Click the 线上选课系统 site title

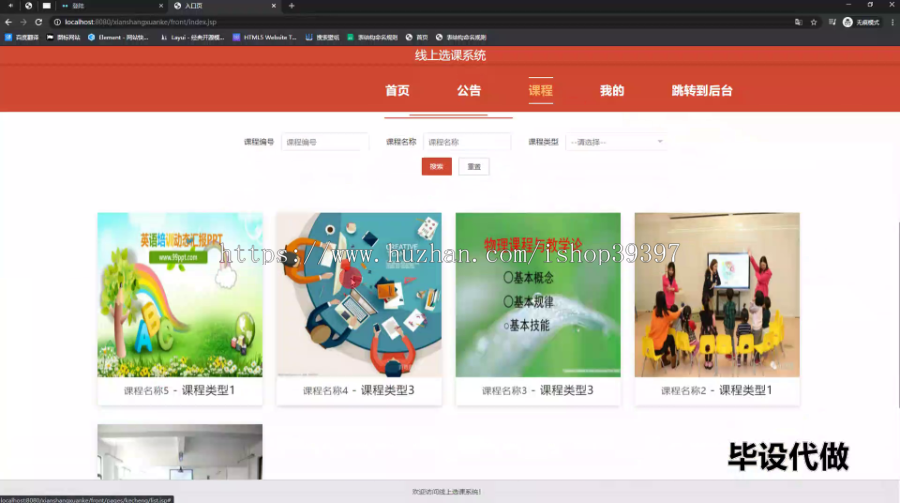pyautogui.click(x=451, y=56)
